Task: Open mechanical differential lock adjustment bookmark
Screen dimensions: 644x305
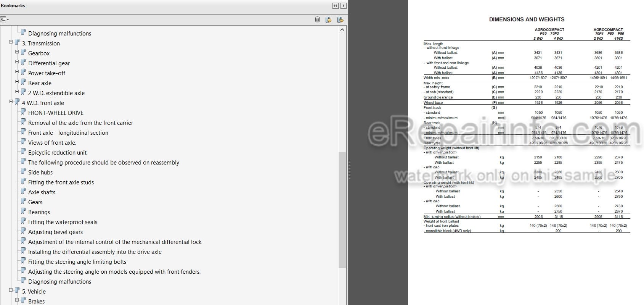Action: pyautogui.click(x=115, y=242)
